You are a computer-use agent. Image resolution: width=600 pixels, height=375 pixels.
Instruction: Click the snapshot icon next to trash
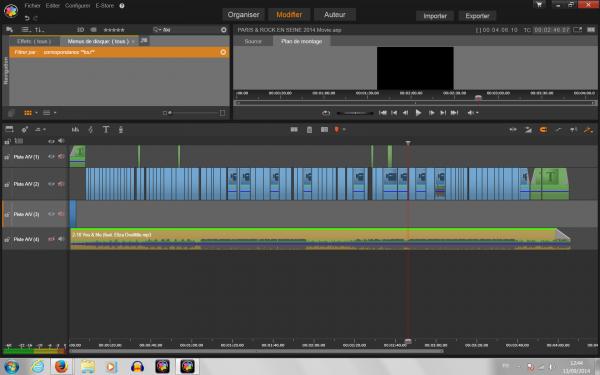pos(324,130)
